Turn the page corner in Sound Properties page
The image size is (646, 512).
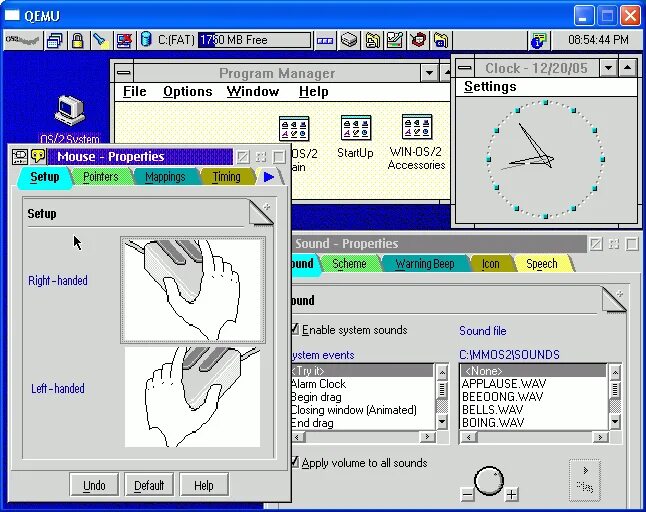614,299
